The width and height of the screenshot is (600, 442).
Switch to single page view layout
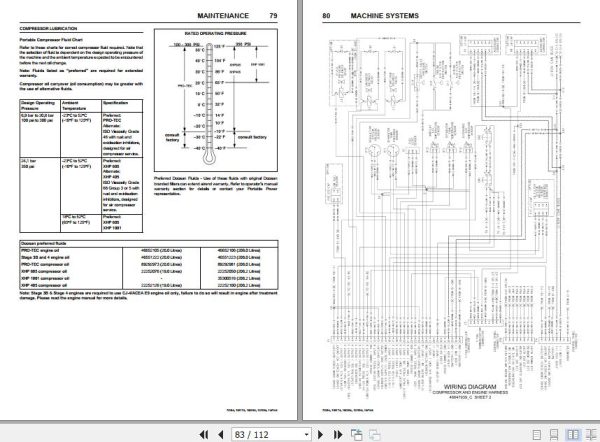point(537,435)
